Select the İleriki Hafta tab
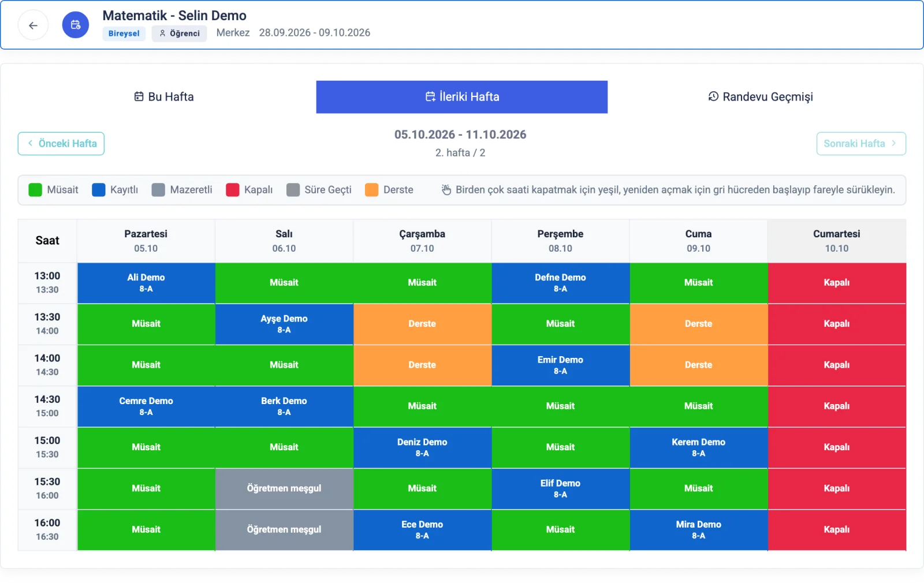 click(462, 97)
